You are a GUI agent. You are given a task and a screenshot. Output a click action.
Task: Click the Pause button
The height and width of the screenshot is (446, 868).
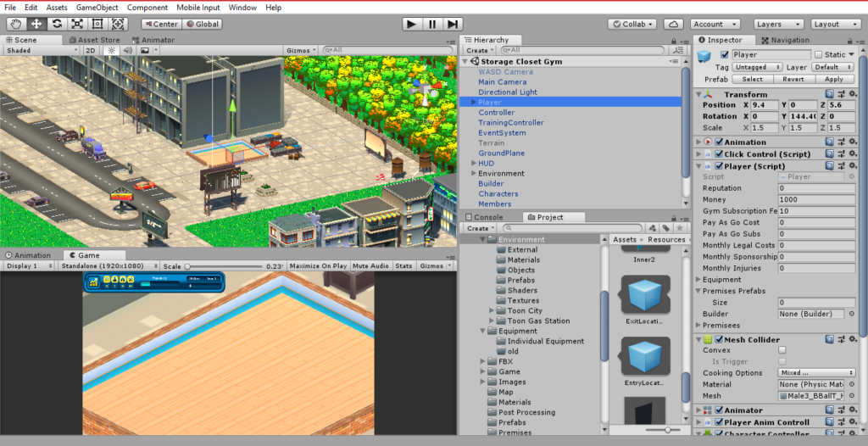[432, 24]
